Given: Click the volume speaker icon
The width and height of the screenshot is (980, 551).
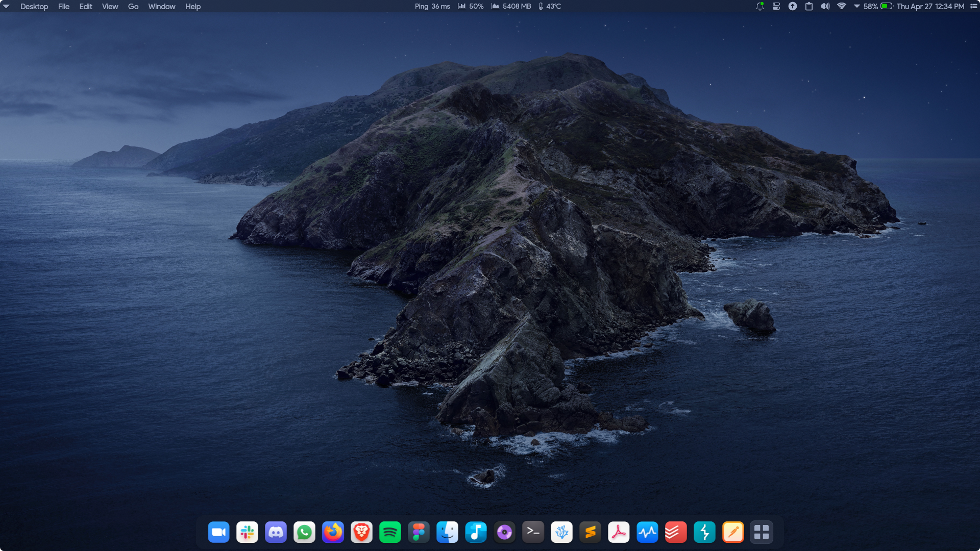Looking at the screenshot, I should click(x=825, y=7).
